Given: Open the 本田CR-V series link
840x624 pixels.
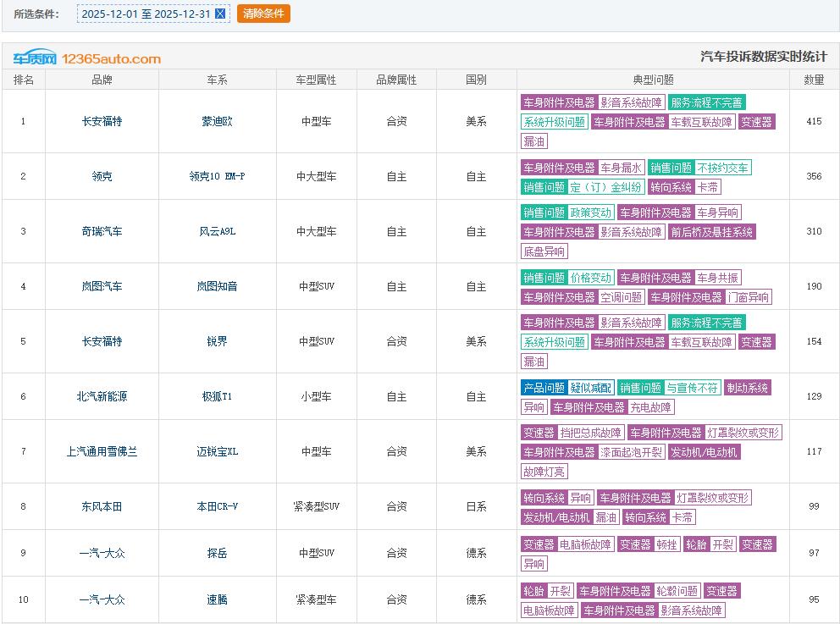Looking at the screenshot, I should pyautogui.click(x=217, y=506).
